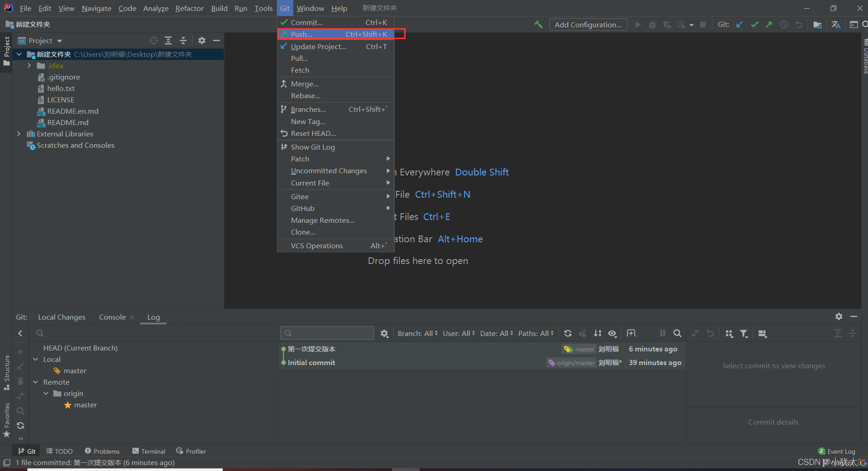This screenshot has height=471, width=868.
Task: Click the Git commit green checkmark icon
Action: click(x=754, y=25)
